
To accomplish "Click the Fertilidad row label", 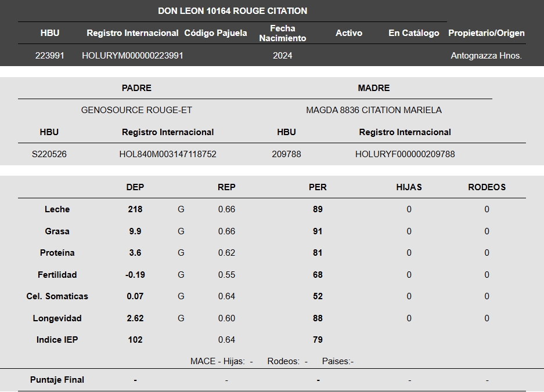I will click(x=57, y=275).
